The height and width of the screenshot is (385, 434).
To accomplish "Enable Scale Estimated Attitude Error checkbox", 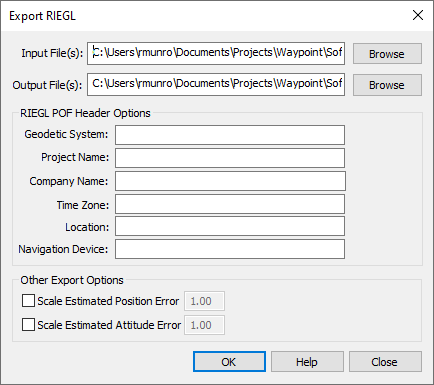I will tap(28, 325).
